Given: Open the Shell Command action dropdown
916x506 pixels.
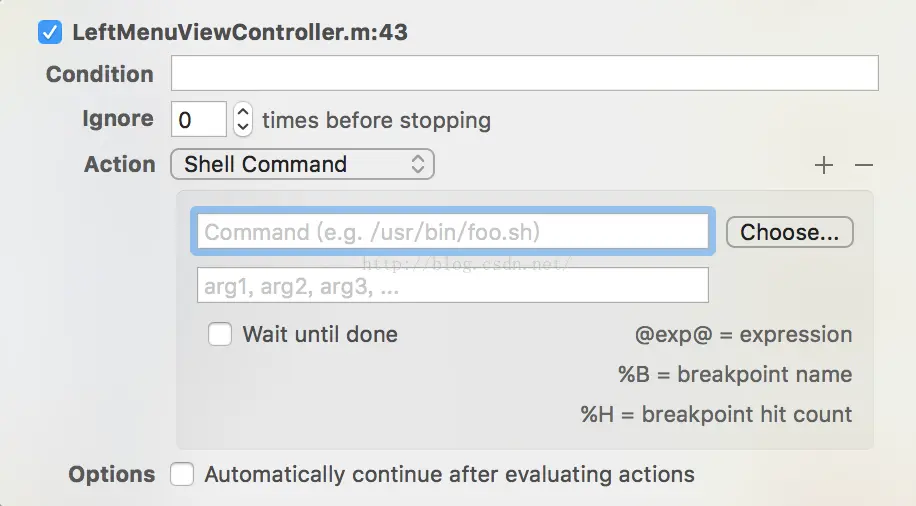Looking at the screenshot, I should (303, 165).
